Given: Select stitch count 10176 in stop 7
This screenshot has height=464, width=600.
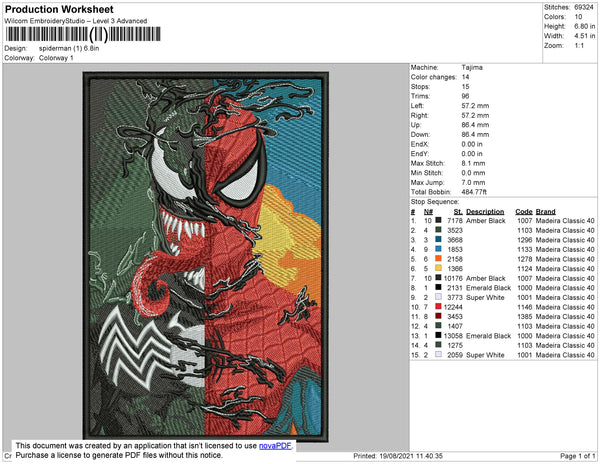Looking at the screenshot, I should click(453, 278).
